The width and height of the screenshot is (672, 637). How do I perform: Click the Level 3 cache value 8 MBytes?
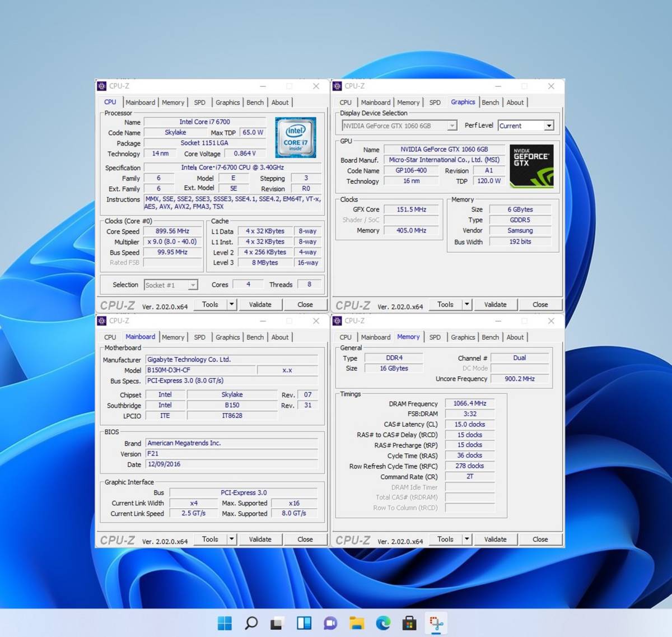click(x=265, y=263)
